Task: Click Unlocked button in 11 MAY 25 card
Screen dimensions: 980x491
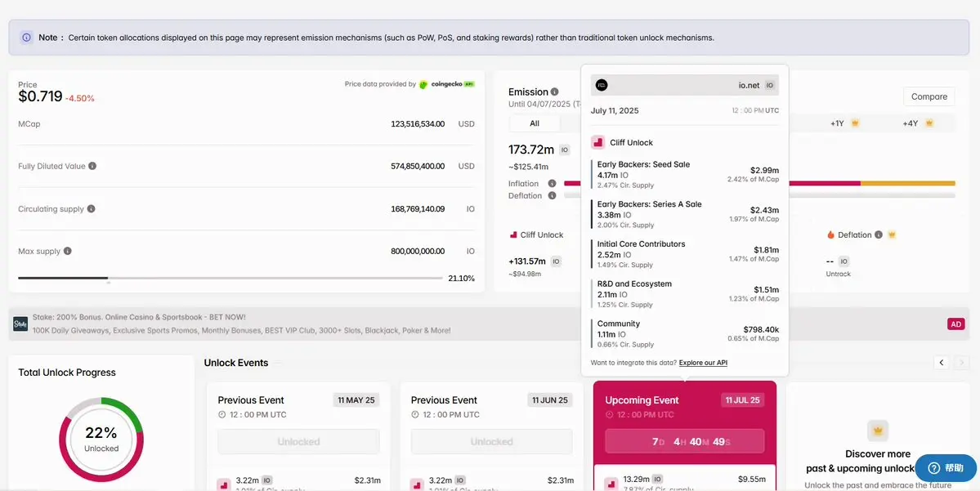Action: (299, 442)
